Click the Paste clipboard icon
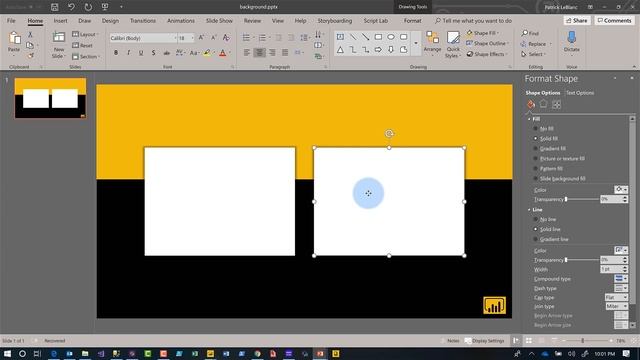This screenshot has width=640, height=360. coord(14,38)
